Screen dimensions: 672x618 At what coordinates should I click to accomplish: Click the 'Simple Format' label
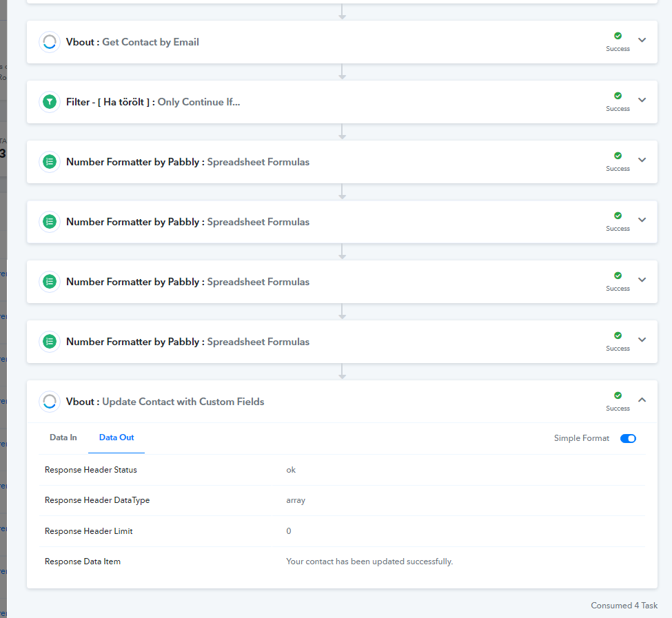tap(581, 438)
